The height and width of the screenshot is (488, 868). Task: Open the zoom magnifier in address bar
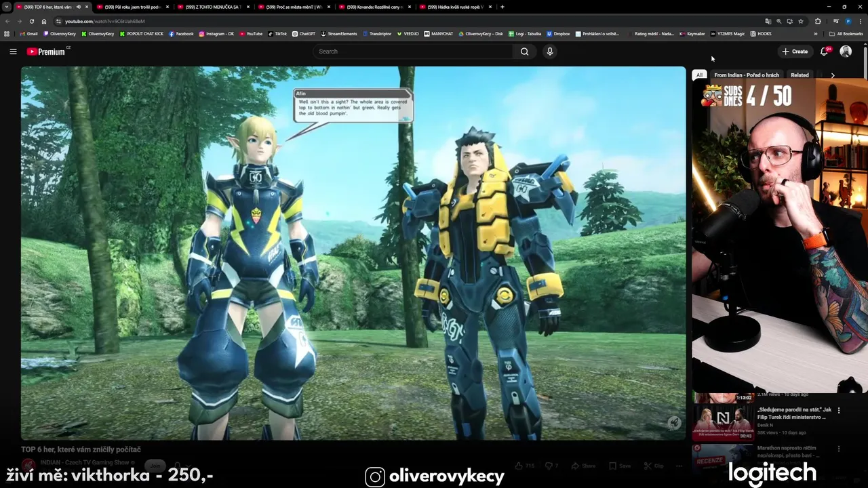(x=778, y=21)
